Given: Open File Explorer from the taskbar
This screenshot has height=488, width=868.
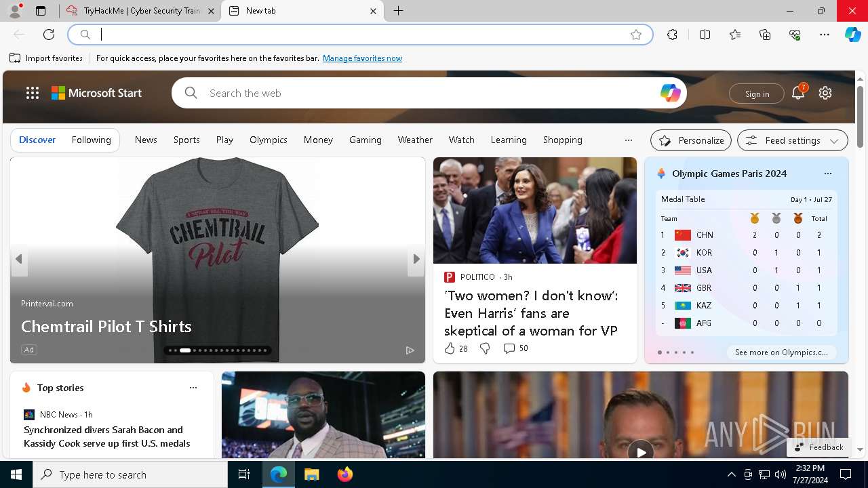Looking at the screenshot, I should click(x=311, y=474).
